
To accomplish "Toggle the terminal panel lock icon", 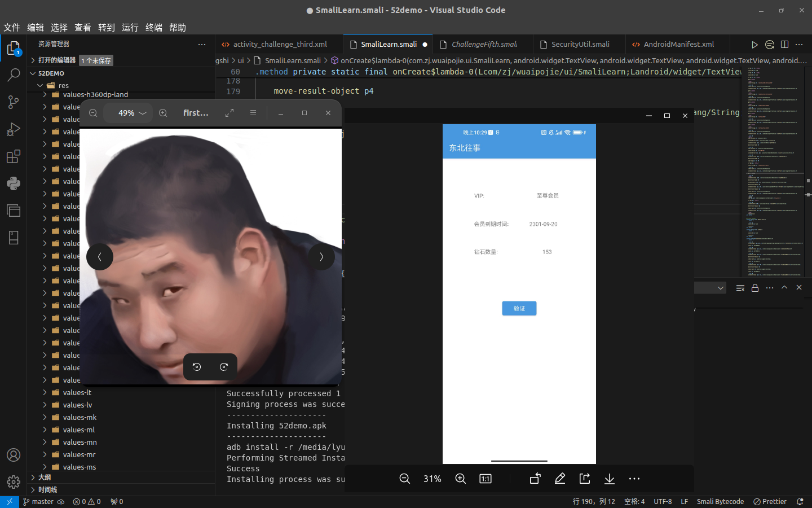I will click(755, 288).
